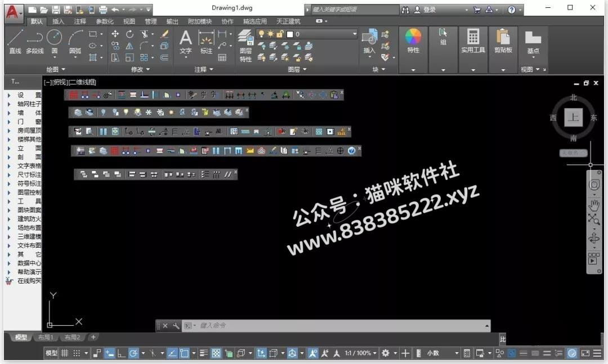Open the 1:1/100% annotation scale dropdown
Screen dimensions: 608x364
pyautogui.click(x=361, y=353)
